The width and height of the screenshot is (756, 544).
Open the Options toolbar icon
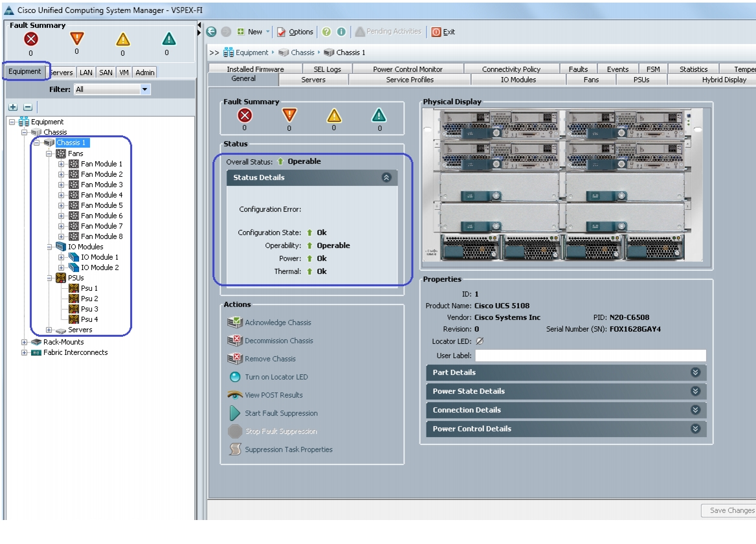pos(281,32)
